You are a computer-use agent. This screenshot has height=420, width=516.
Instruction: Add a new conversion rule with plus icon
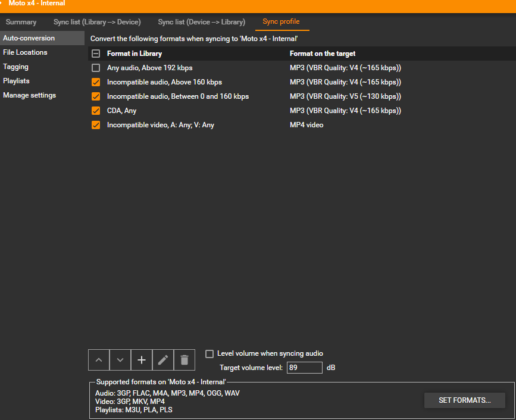pos(142,360)
